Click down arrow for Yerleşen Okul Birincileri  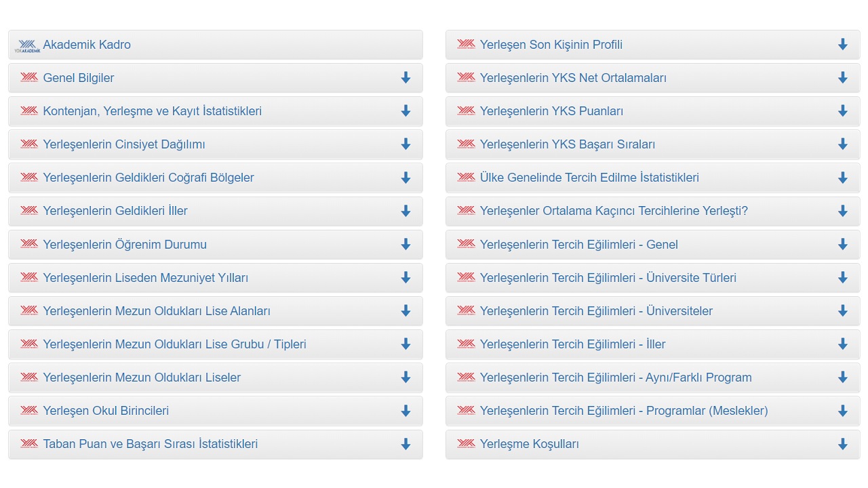[x=406, y=410]
